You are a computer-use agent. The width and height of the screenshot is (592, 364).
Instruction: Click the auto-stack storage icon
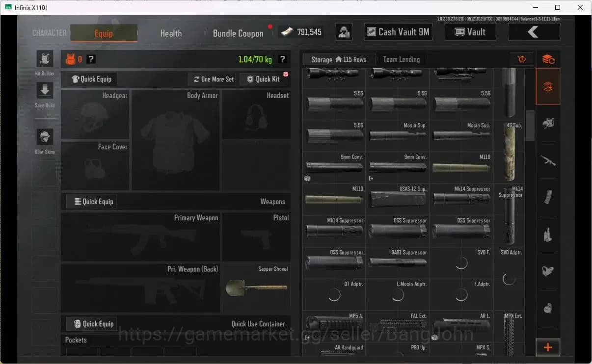[548, 59]
